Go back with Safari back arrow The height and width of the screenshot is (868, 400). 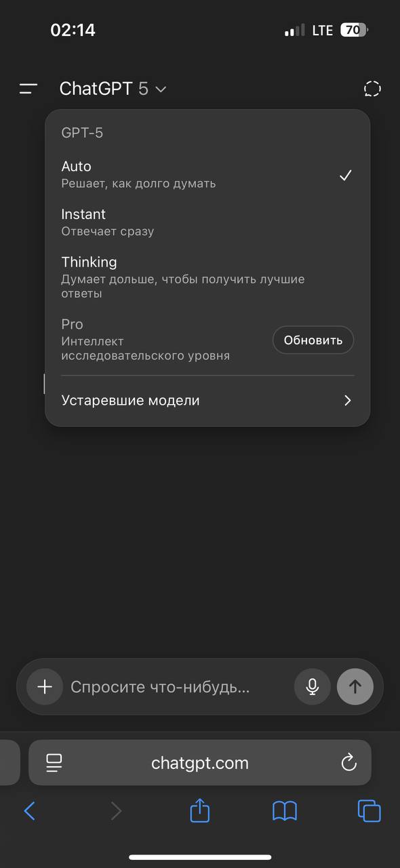pyautogui.click(x=29, y=811)
